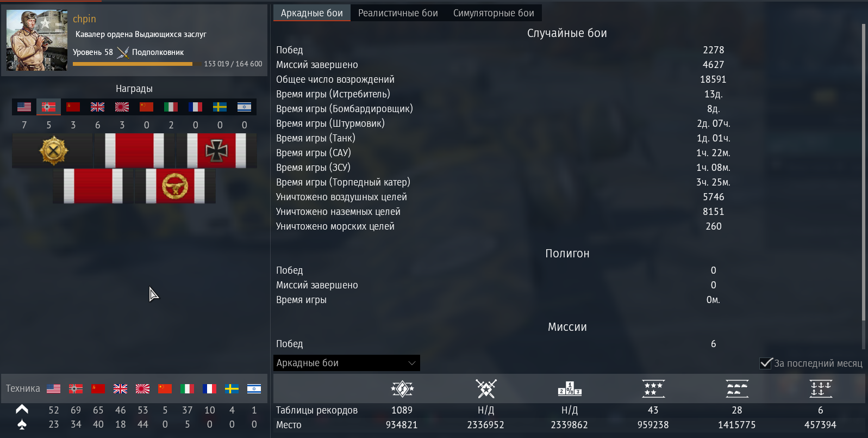Click the five stars leaderboard icon
Screen dimensions: 868x438
pyautogui.click(x=653, y=388)
